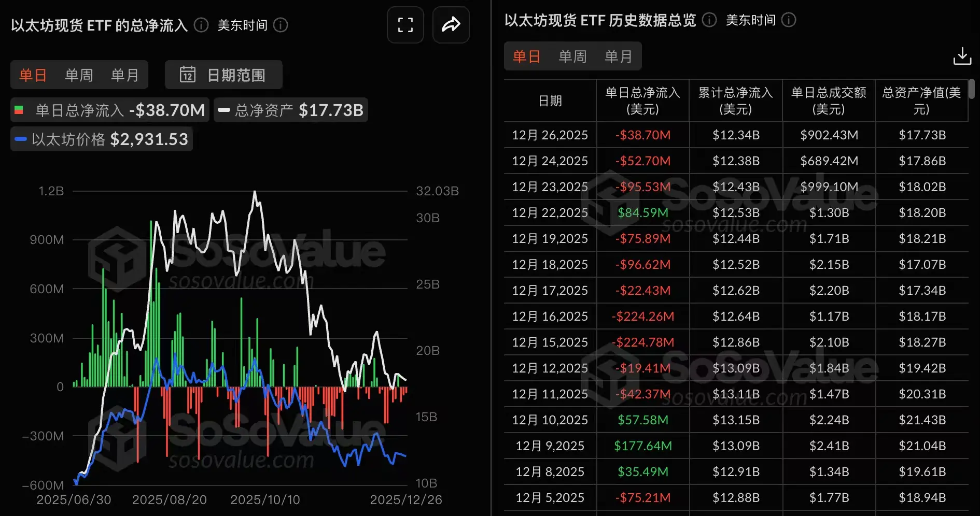Viewport: 980px width, 516px height.
Task: Click the info icon beside right panel 美东时间
Action: coord(789,20)
